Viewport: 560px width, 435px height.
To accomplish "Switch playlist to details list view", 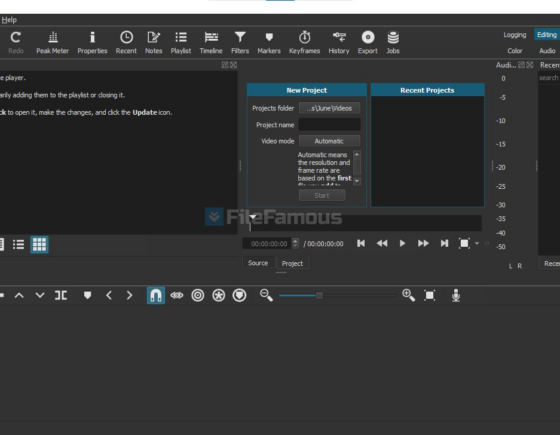I will click(x=18, y=245).
